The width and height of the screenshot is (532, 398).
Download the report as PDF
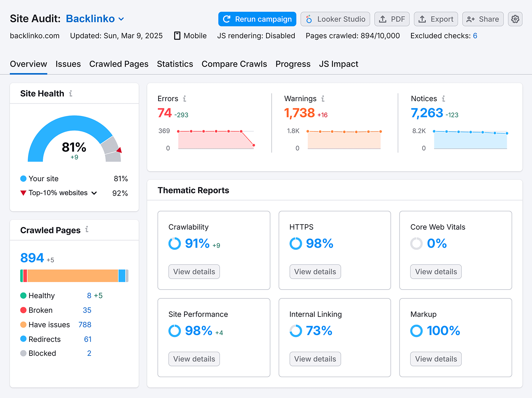click(x=392, y=19)
